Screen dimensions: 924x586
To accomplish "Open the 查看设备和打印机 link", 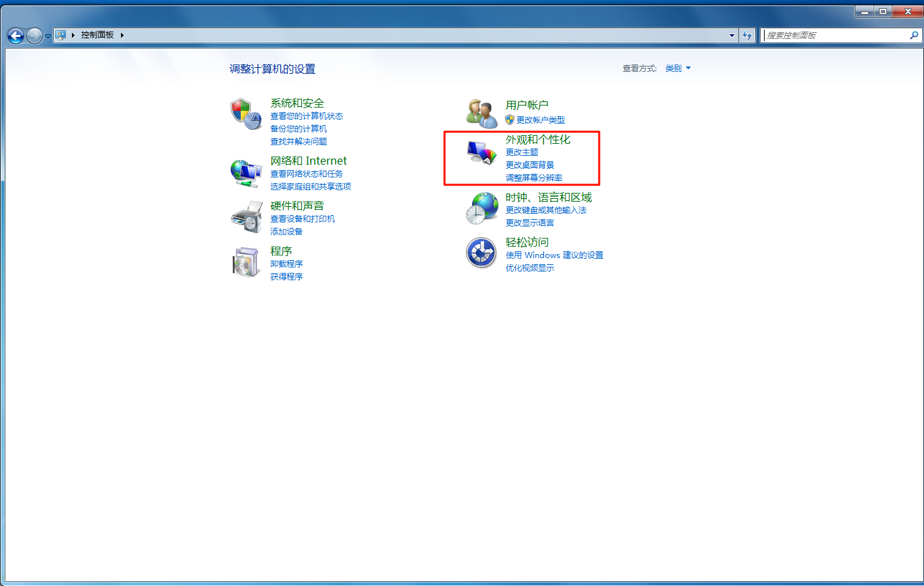I will (x=303, y=219).
